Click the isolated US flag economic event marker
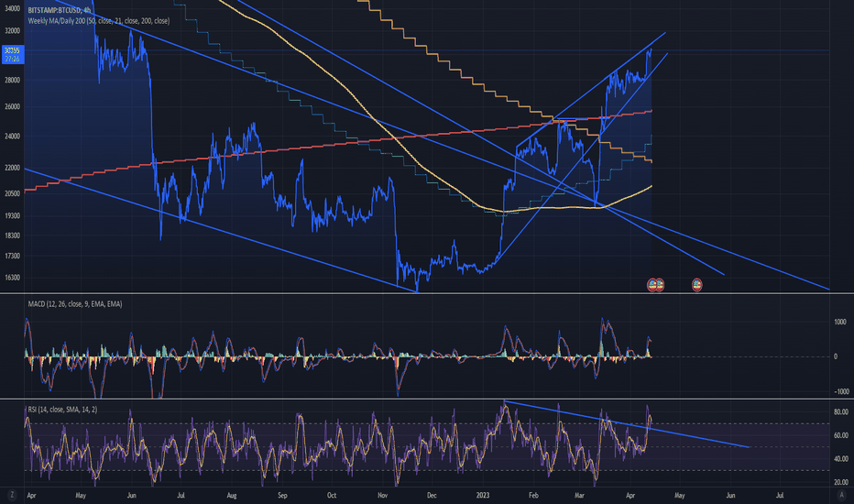854x504 pixels. tap(696, 284)
